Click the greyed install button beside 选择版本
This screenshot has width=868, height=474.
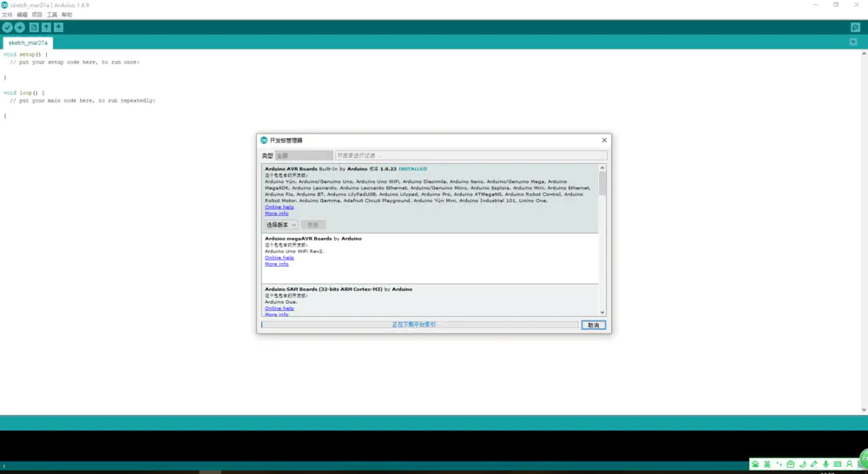point(313,225)
